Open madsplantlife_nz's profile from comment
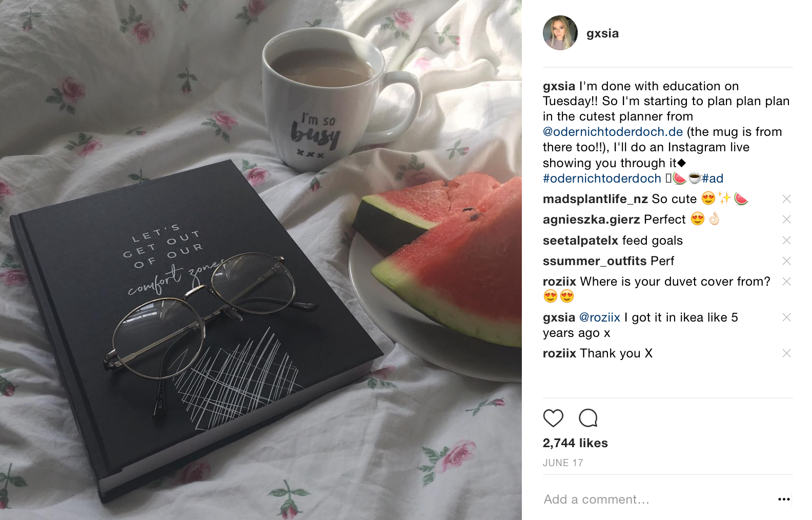 click(x=595, y=199)
